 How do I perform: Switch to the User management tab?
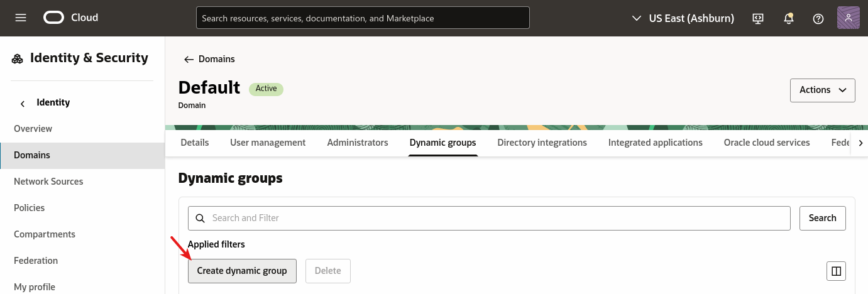coord(268,143)
